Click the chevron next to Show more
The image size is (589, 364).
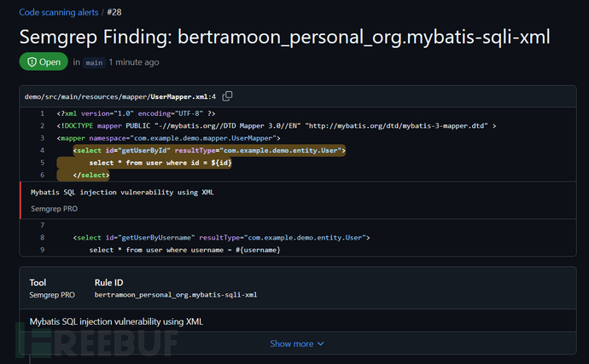(x=321, y=344)
